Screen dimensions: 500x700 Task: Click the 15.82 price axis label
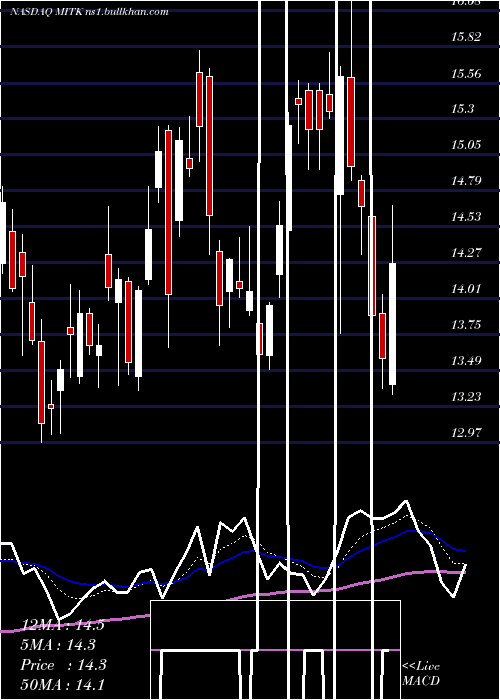[x=466, y=37]
